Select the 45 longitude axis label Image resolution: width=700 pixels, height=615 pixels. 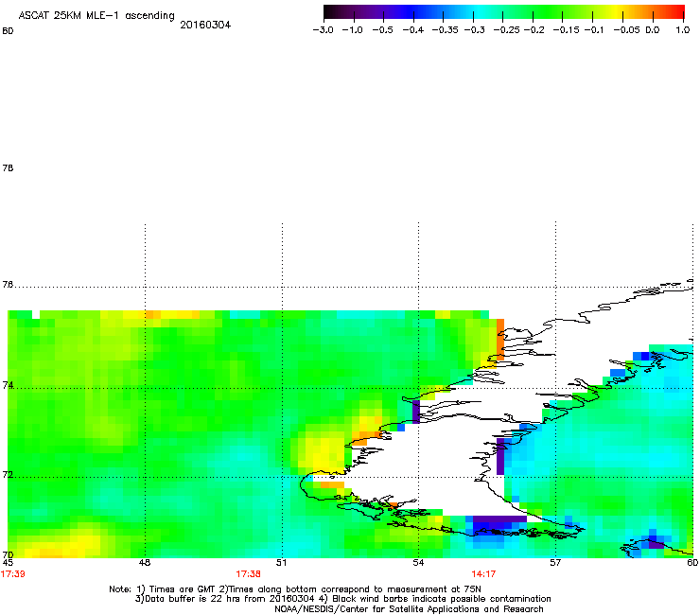pyautogui.click(x=8, y=563)
